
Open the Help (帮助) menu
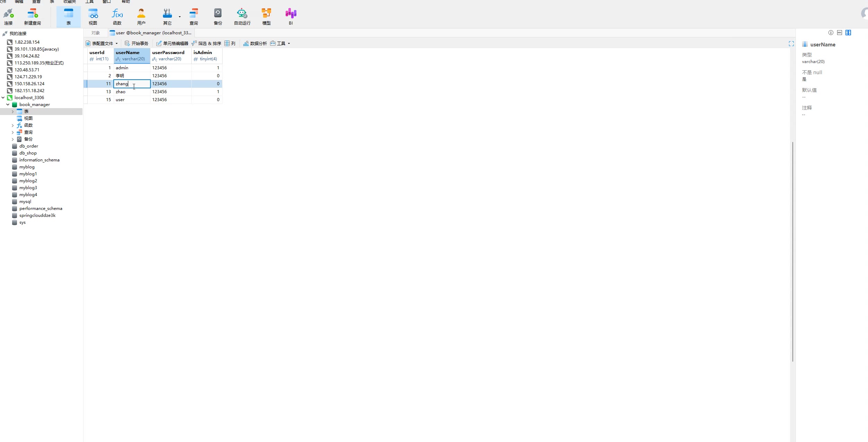coord(125,1)
